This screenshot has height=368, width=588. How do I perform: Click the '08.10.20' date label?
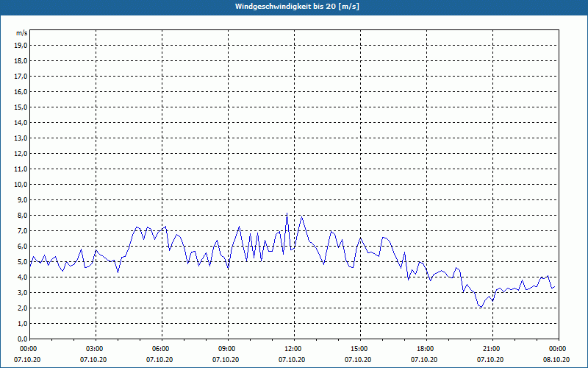[556, 360]
